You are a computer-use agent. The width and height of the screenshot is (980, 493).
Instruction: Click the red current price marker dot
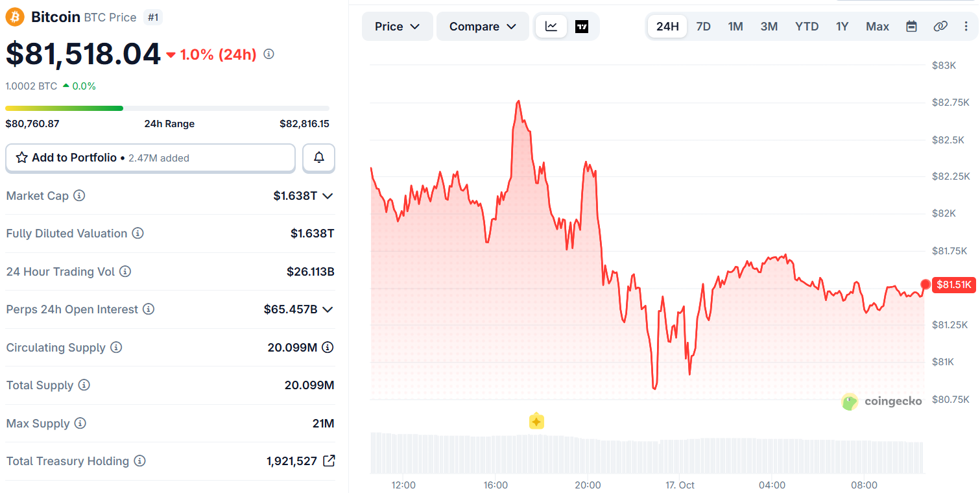coord(926,285)
